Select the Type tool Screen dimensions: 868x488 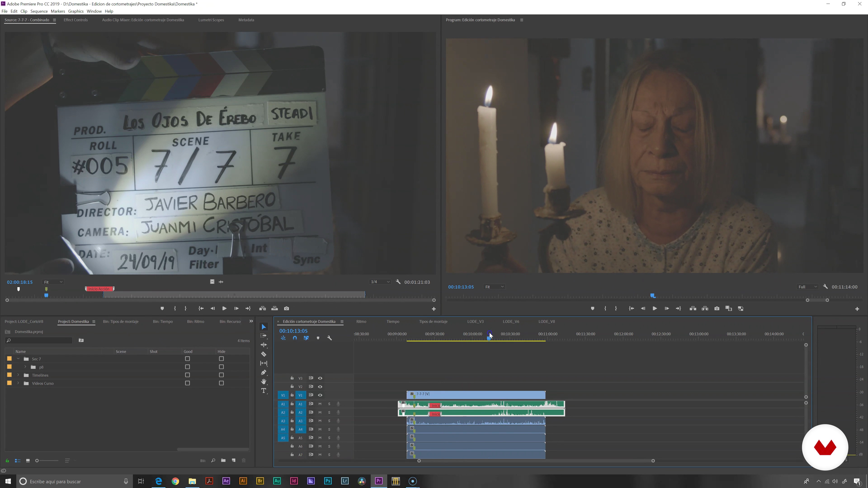[264, 390]
